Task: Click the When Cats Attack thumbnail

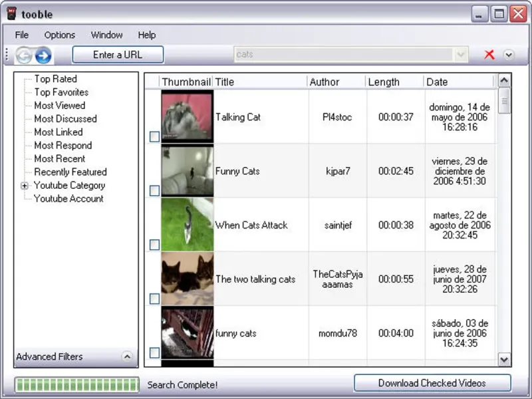Action: [x=188, y=225]
